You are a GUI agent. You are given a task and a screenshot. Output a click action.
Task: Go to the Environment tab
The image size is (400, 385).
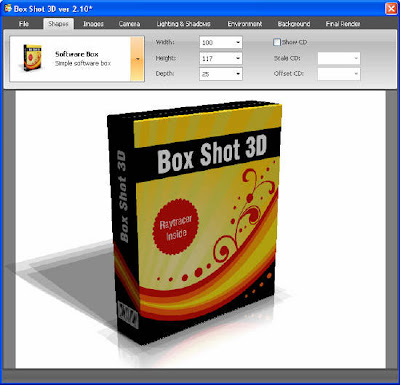point(245,24)
